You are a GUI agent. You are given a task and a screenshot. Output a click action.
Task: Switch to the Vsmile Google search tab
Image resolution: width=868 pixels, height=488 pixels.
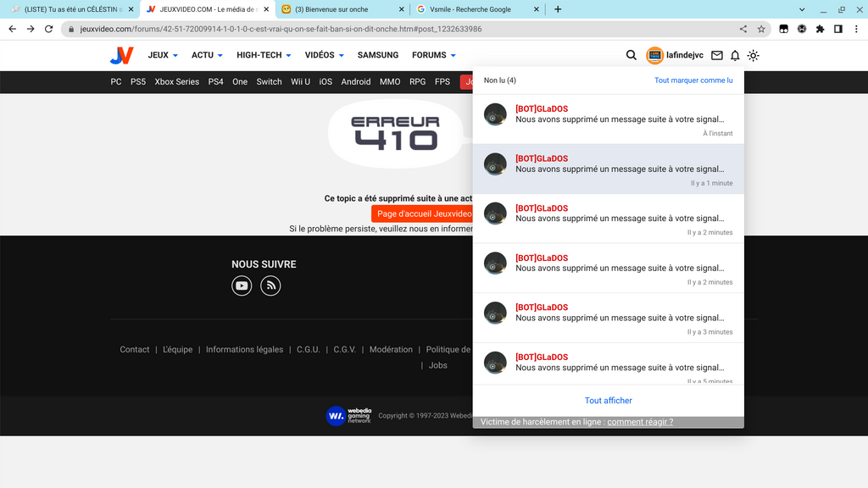click(475, 9)
